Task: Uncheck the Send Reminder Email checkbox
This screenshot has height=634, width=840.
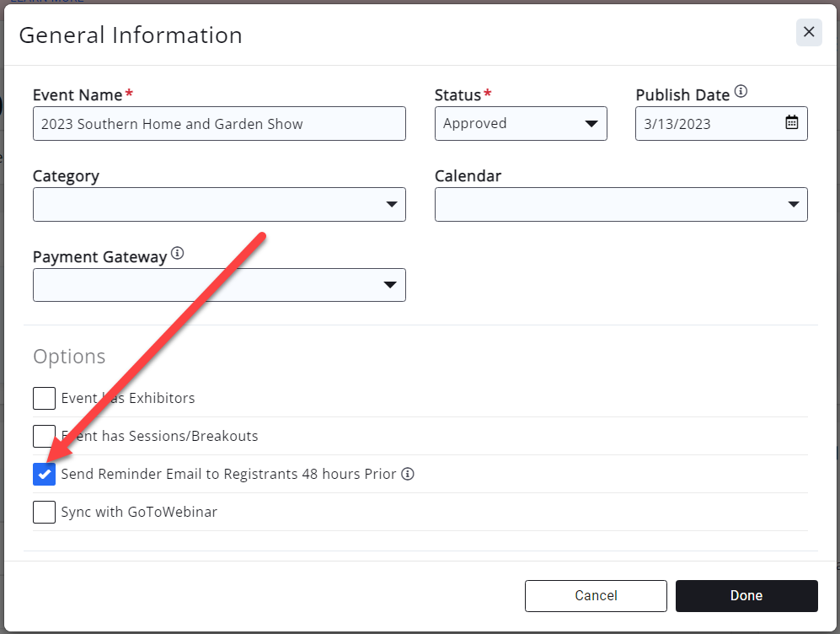Action: [x=44, y=475]
